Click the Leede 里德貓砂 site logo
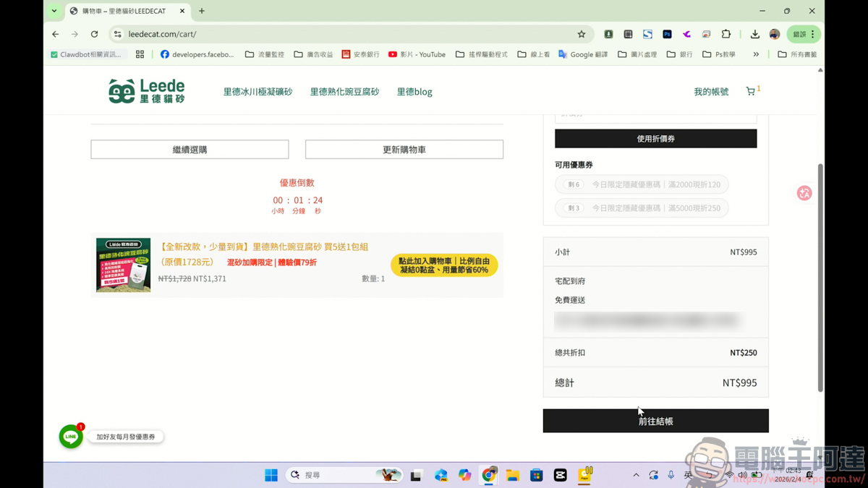 146,90
